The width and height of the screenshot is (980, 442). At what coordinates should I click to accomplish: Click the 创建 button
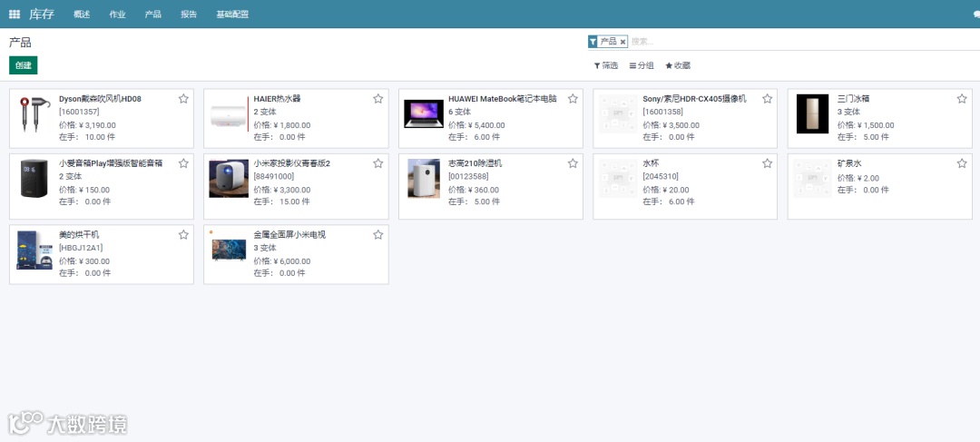click(23, 65)
